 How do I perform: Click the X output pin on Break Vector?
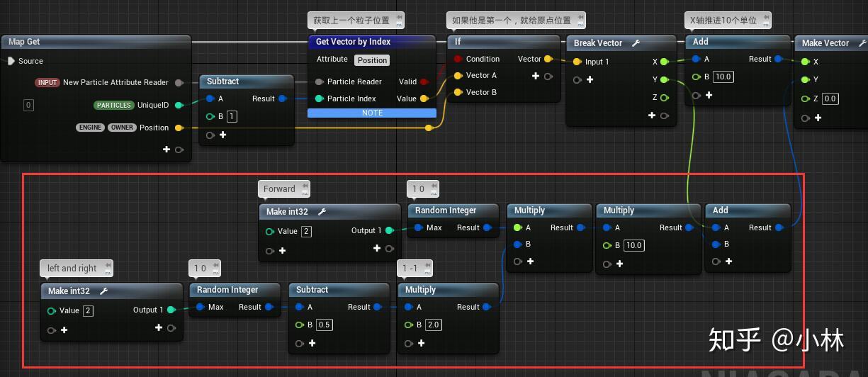pos(664,62)
